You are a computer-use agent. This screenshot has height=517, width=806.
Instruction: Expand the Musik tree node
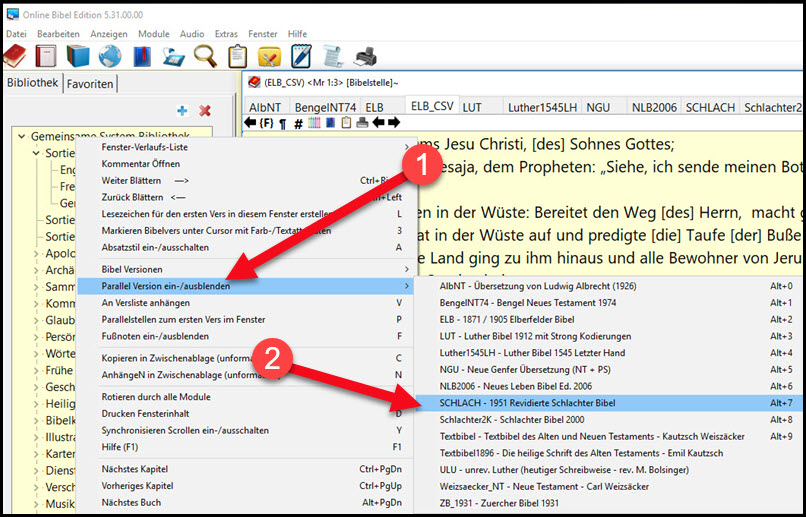coord(36,504)
